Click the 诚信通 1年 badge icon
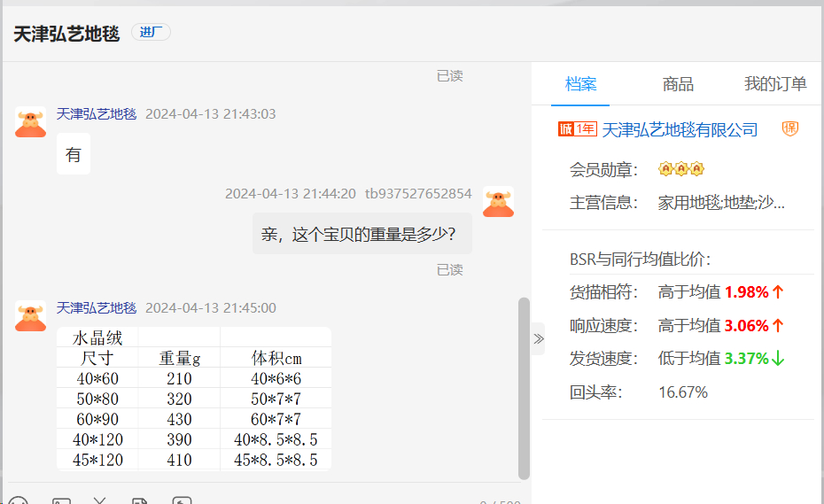This screenshot has height=504, width=824. (578, 128)
